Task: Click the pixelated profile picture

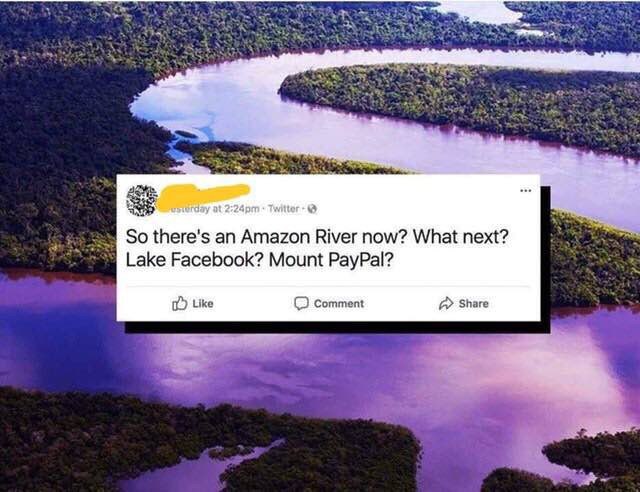Action: click(x=142, y=200)
